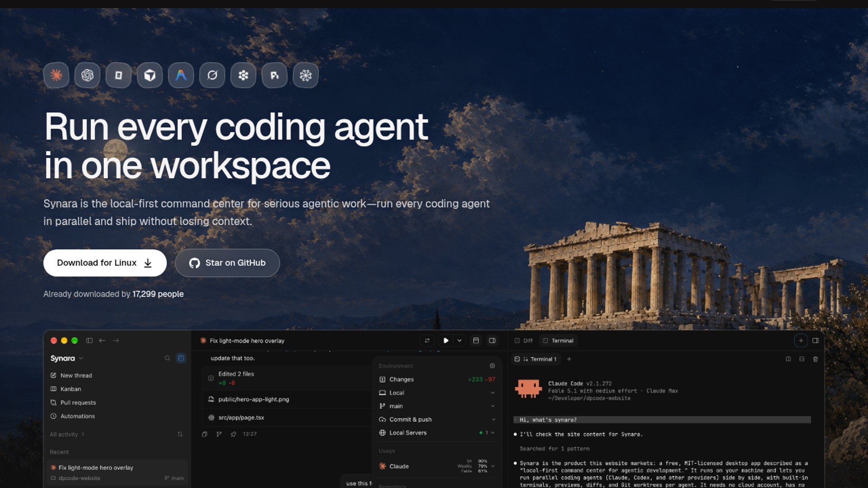
Task: Click the Download for Linux button
Action: coord(105,263)
